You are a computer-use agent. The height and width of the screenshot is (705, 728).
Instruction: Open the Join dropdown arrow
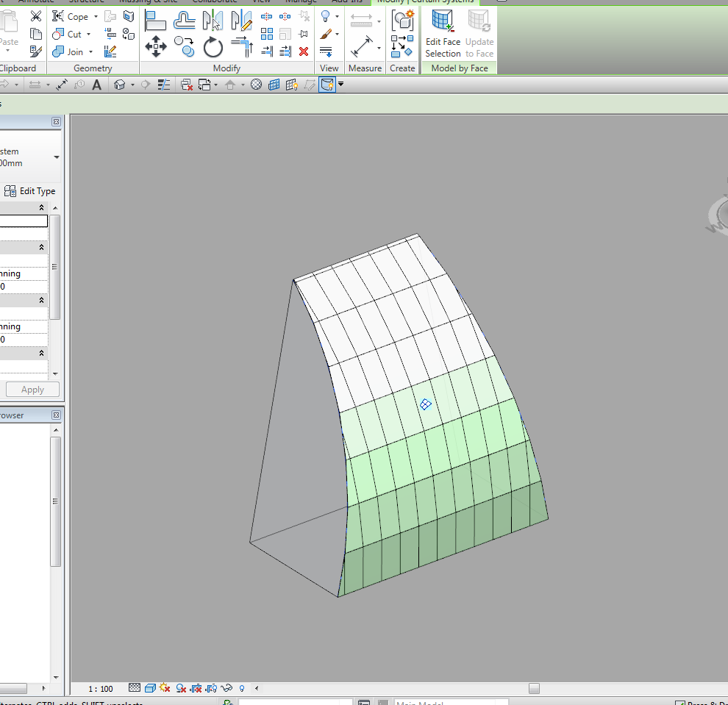point(91,52)
